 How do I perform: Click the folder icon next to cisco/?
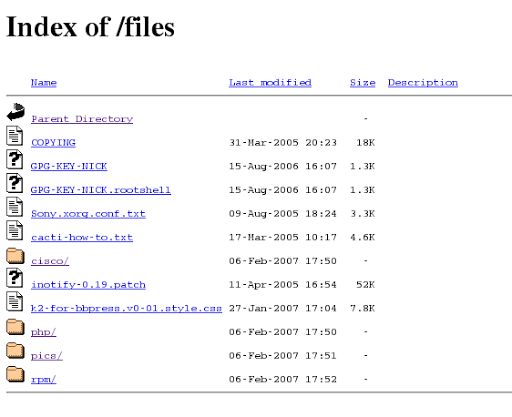coord(15,256)
